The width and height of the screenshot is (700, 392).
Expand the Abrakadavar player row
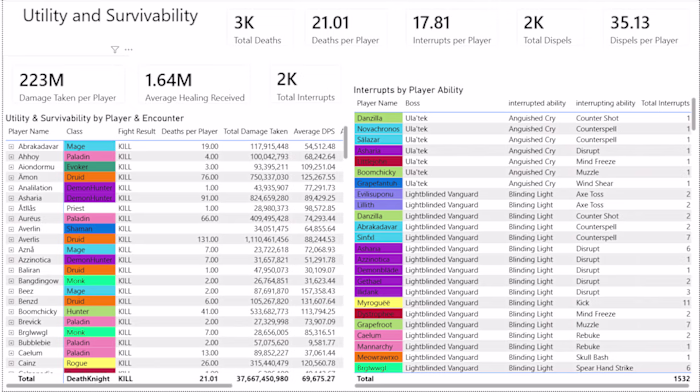point(11,146)
